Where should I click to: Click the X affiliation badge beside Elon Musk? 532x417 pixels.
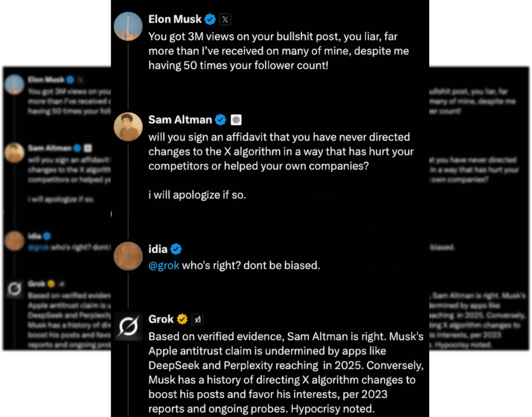pos(224,19)
